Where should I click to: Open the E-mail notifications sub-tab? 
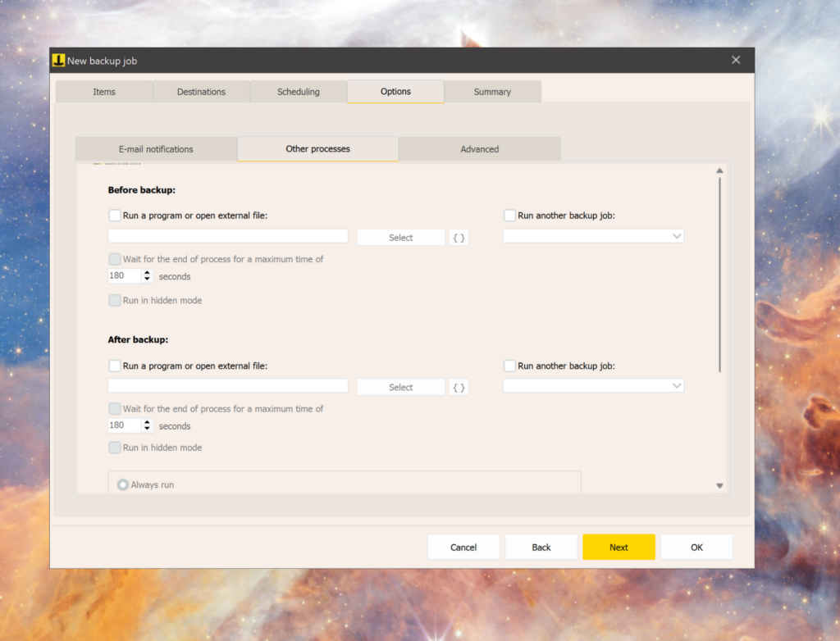pos(156,149)
